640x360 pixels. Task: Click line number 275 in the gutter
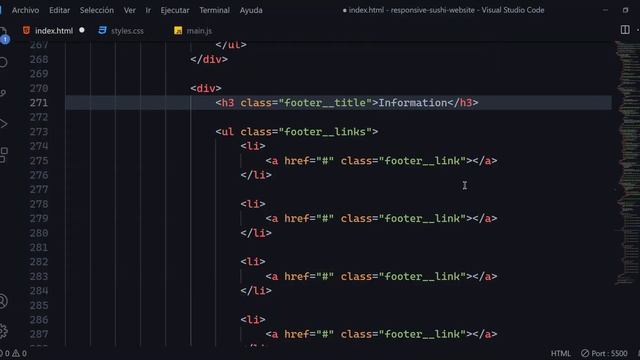point(39,161)
